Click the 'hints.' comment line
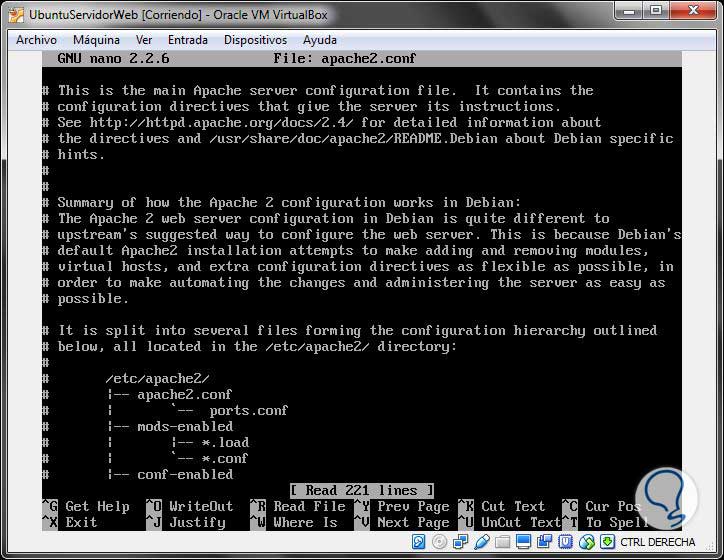Image resolution: width=724 pixels, height=560 pixels. pyautogui.click(x=74, y=155)
